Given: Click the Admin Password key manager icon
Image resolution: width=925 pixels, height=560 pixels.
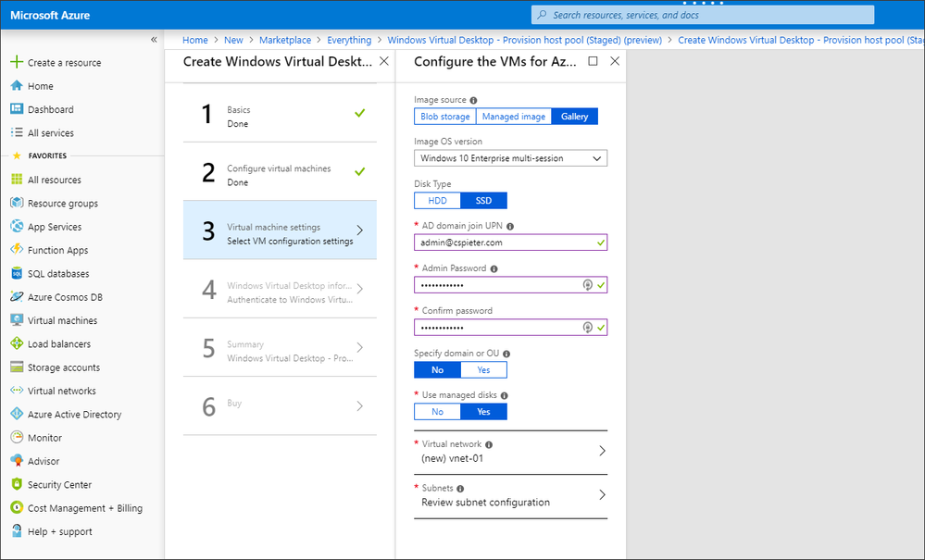Looking at the screenshot, I should [x=588, y=285].
